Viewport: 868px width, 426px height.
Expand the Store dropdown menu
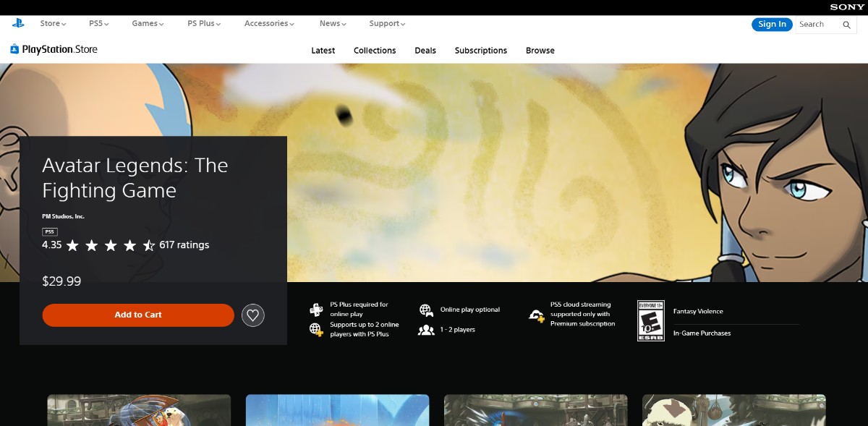point(53,23)
